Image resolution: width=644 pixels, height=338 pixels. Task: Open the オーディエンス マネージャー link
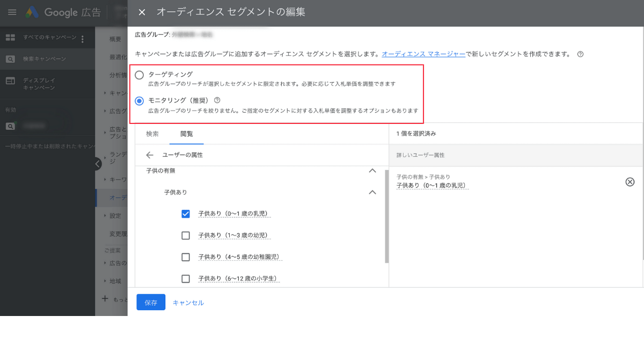(x=423, y=54)
